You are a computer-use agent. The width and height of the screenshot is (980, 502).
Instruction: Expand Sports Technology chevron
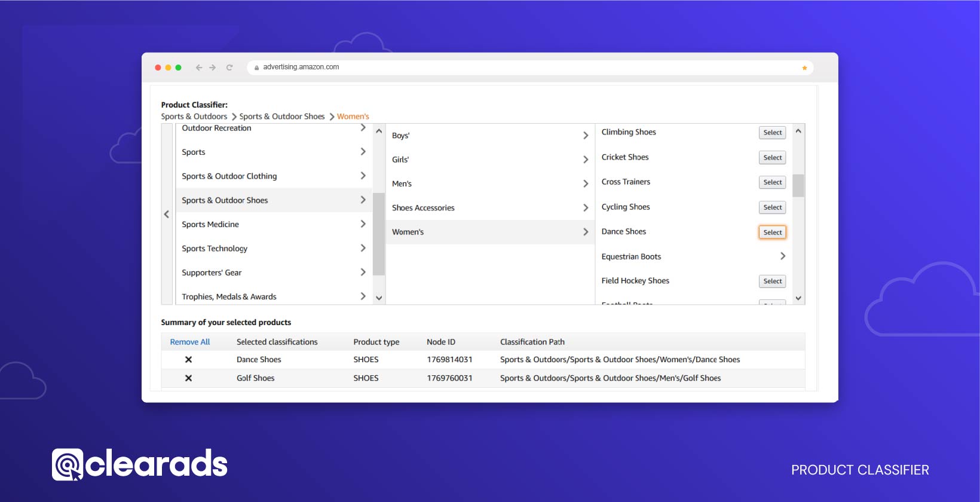[x=363, y=248]
